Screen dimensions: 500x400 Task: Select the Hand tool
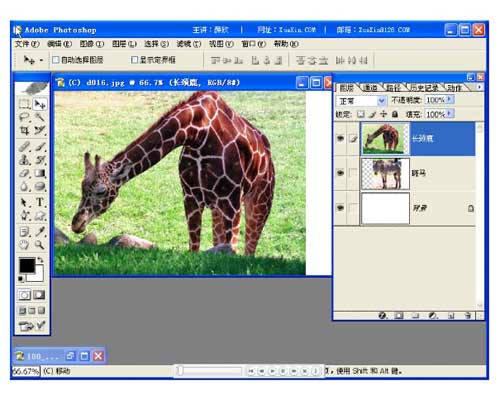coord(25,245)
